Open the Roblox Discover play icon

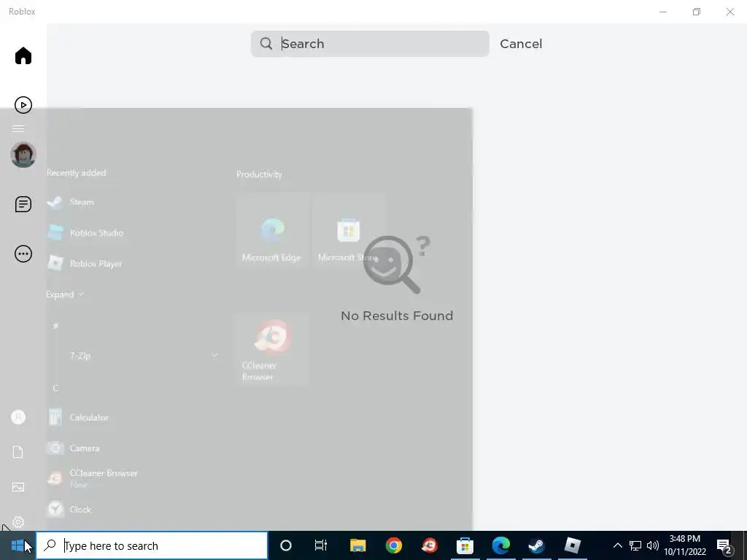pos(23,105)
